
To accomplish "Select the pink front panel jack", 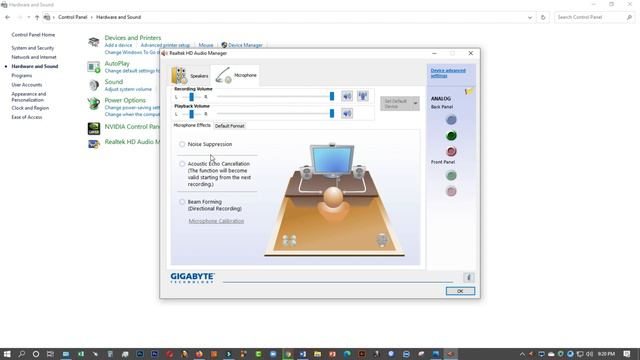I will [451, 191].
